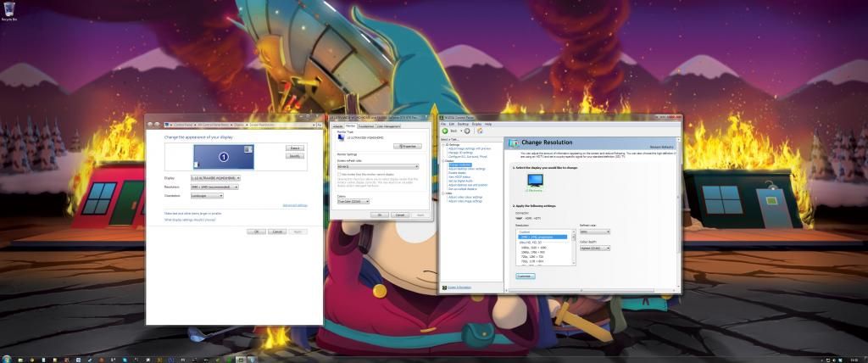Screen dimensions: 868x363
Task: Click green Back button in NVIDIA Control Panel
Action: pyautogui.click(x=444, y=131)
